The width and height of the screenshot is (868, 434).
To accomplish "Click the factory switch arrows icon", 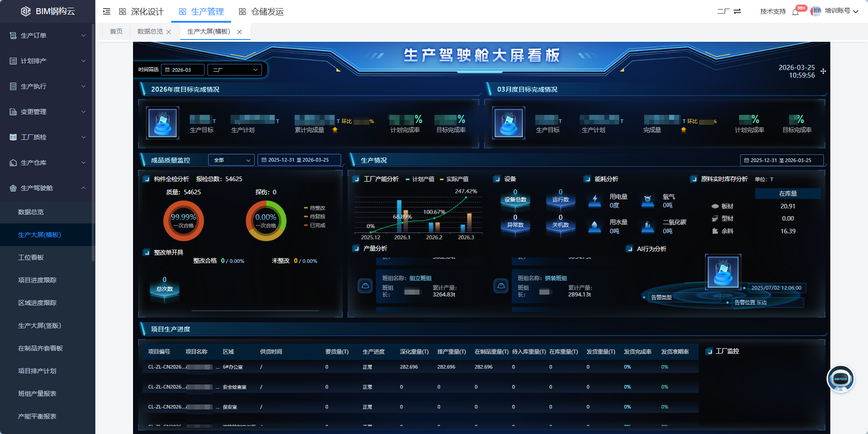I will click(x=737, y=11).
